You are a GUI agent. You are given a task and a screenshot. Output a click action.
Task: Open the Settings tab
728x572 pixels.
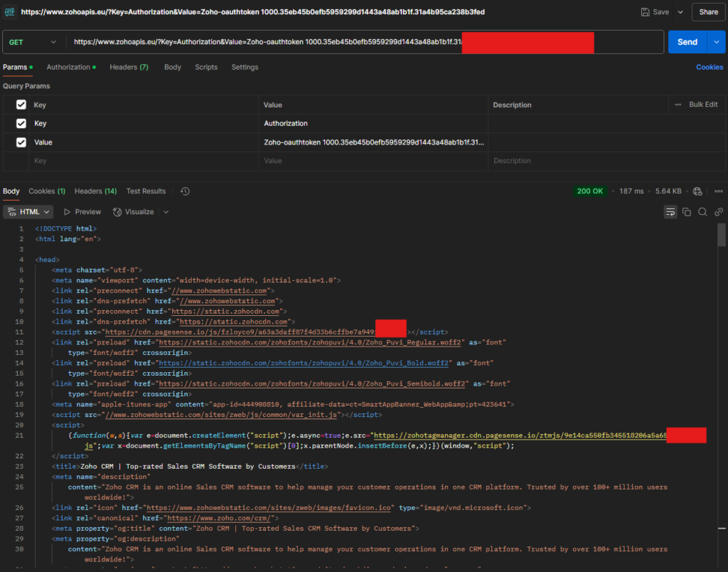coord(245,68)
